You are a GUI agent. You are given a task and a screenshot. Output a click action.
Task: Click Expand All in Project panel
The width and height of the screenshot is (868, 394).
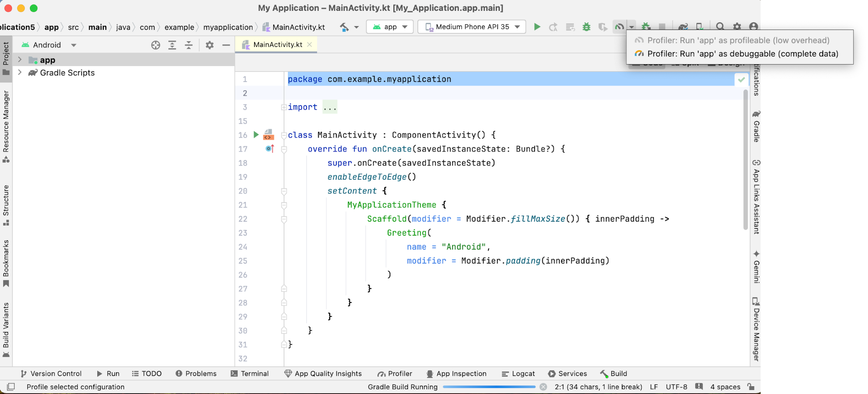pos(172,45)
